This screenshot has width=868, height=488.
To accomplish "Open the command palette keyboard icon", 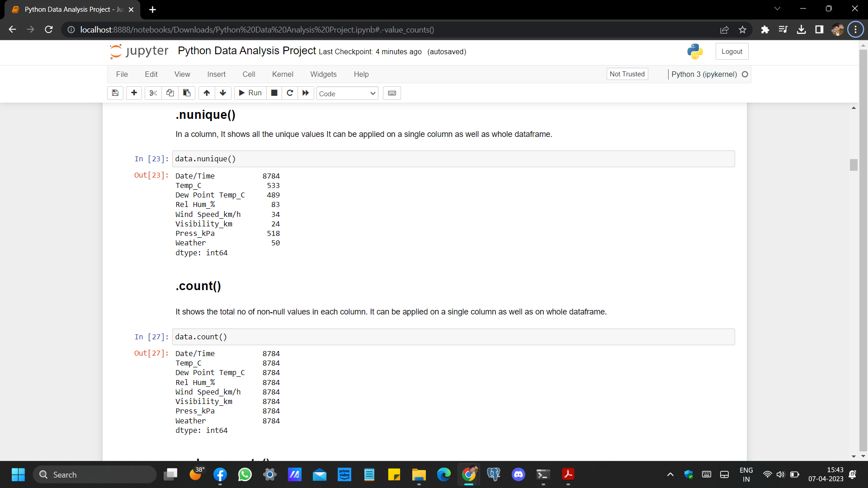I will pyautogui.click(x=392, y=93).
